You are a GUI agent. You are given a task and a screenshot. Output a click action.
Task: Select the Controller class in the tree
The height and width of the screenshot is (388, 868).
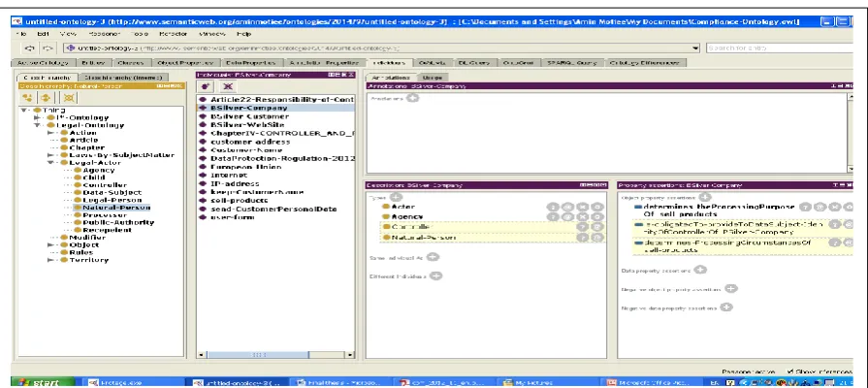[x=104, y=185]
